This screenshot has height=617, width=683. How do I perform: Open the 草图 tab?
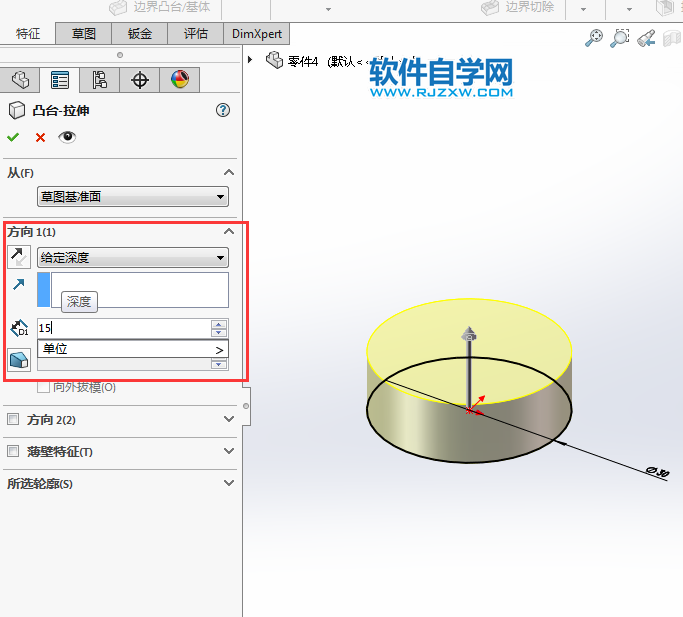(84, 34)
